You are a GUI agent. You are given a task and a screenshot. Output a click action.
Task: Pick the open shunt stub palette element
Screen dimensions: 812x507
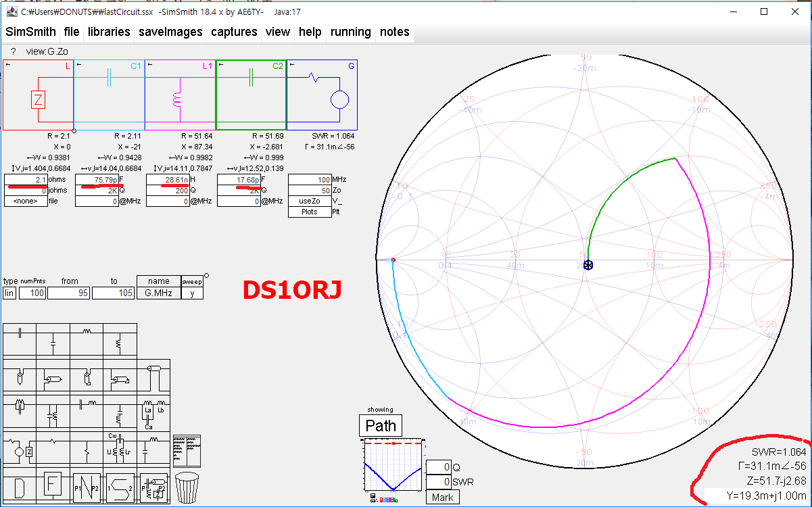[x=20, y=375]
